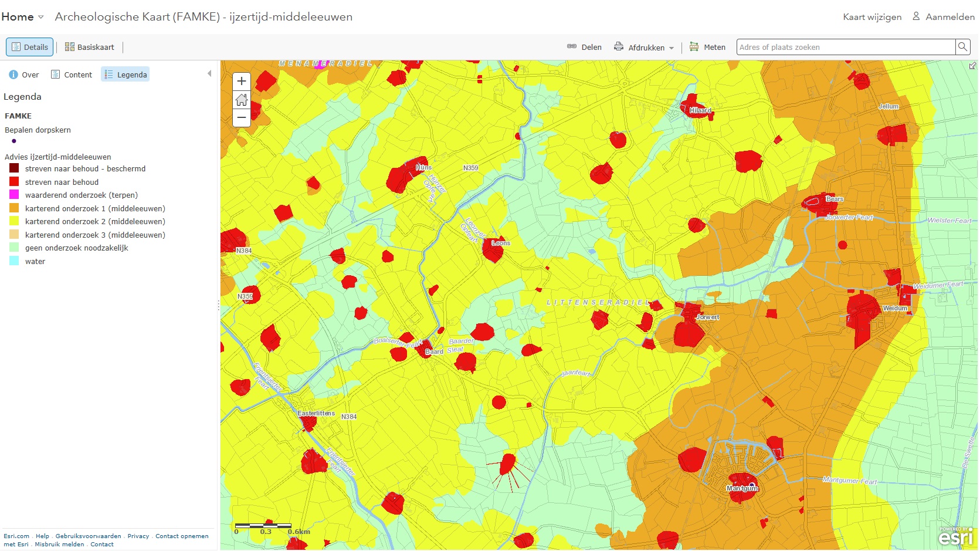Toggle the Details panel button
Image resolution: width=980 pixels, height=551 pixels.
30,47
